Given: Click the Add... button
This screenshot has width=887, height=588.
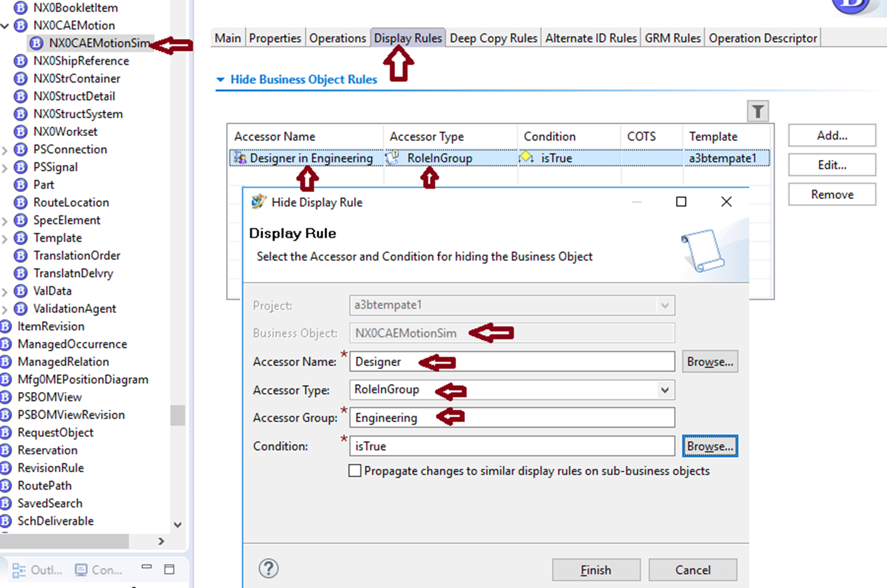Looking at the screenshot, I should (x=832, y=135).
